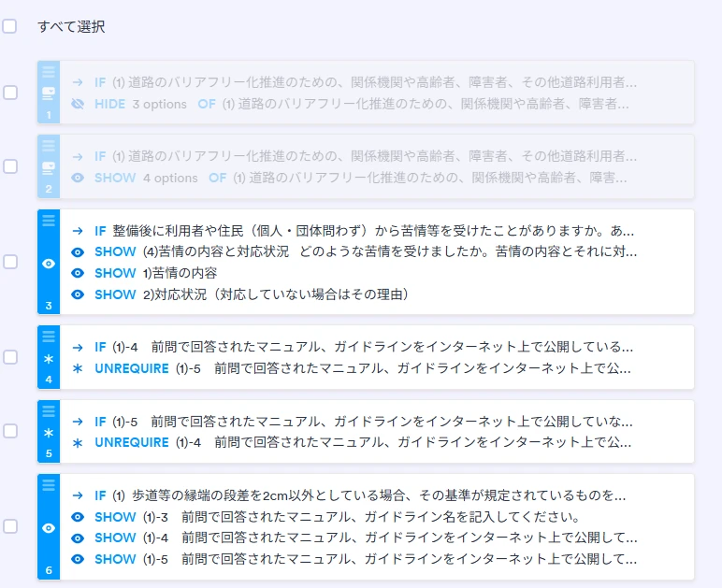Screen dimensions: 722x588
Task: Click arrow icon before IF (1)-4 前問で回答
Action: [x=78, y=348]
